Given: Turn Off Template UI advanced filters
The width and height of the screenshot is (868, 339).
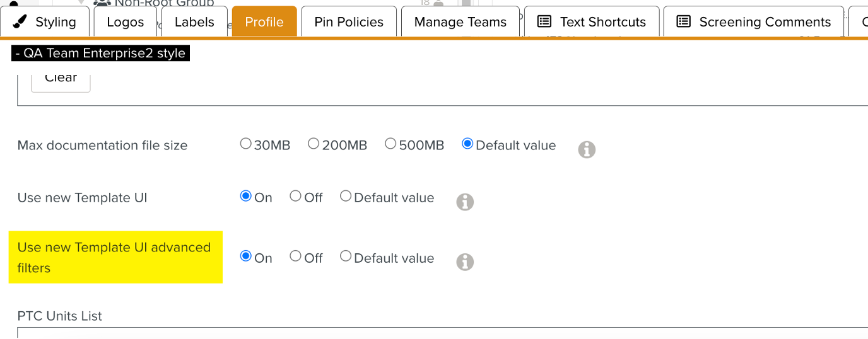Looking at the screenshot, I should point(295,256).
